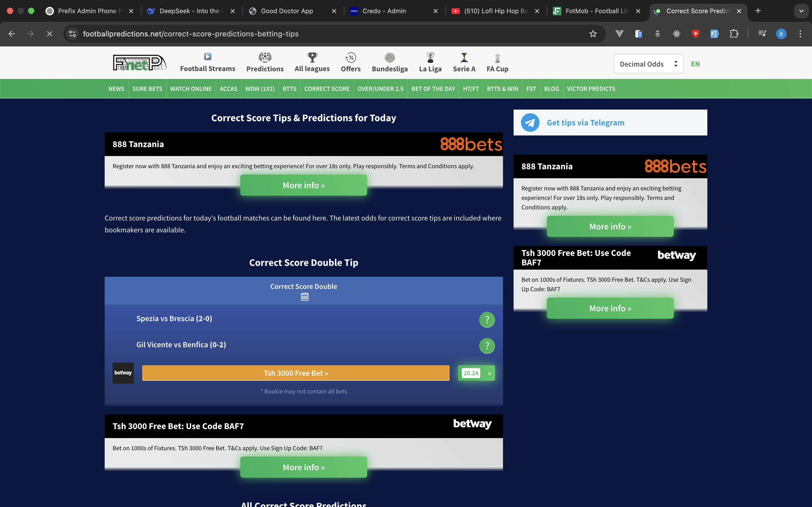Open the EN language selector

695,64
